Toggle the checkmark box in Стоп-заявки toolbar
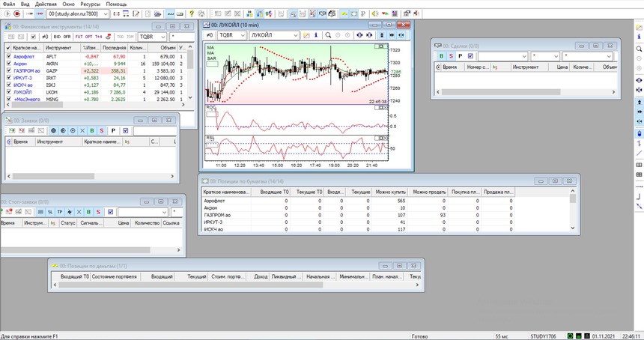 tap(110, 212)
